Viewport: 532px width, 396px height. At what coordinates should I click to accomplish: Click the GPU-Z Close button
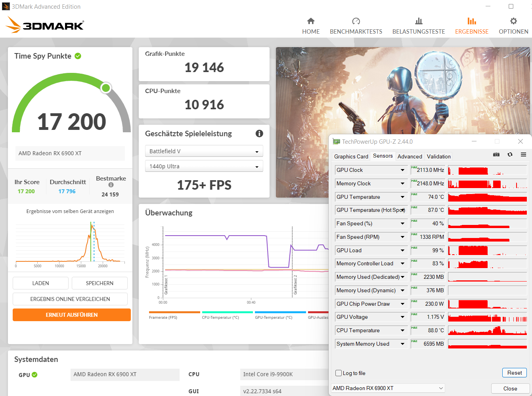point(510,388)
